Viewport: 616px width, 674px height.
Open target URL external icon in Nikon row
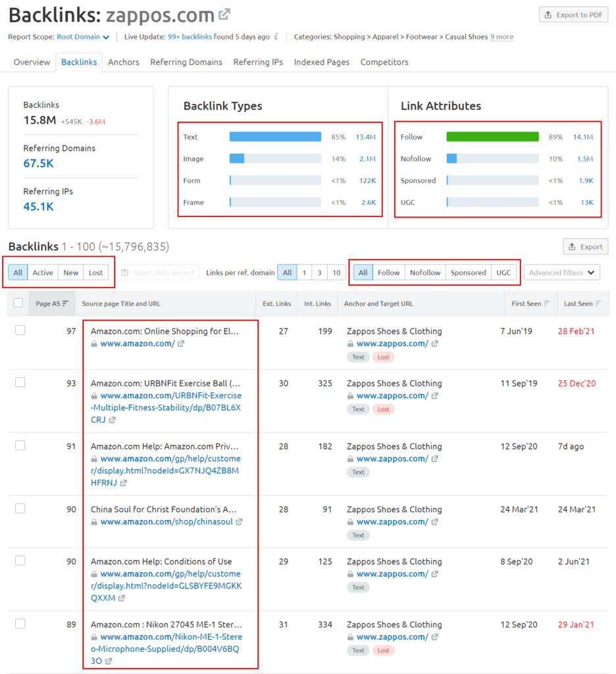(434, 636)
